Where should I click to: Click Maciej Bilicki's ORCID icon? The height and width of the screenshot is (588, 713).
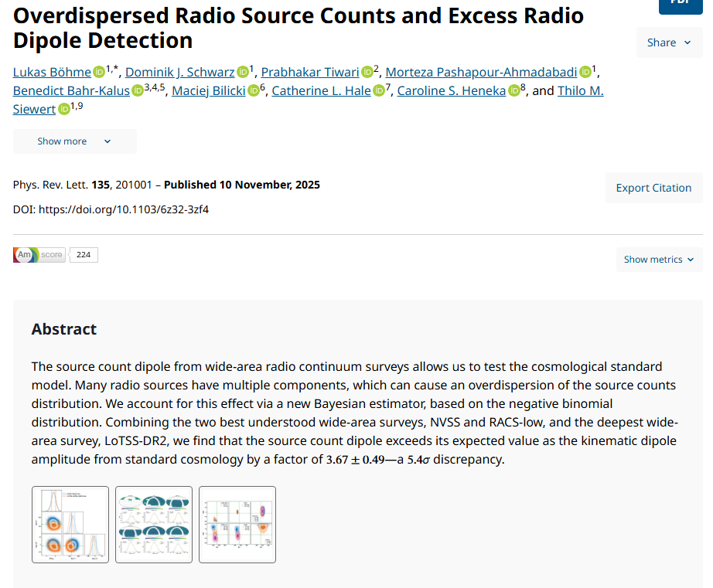[254, 91]
